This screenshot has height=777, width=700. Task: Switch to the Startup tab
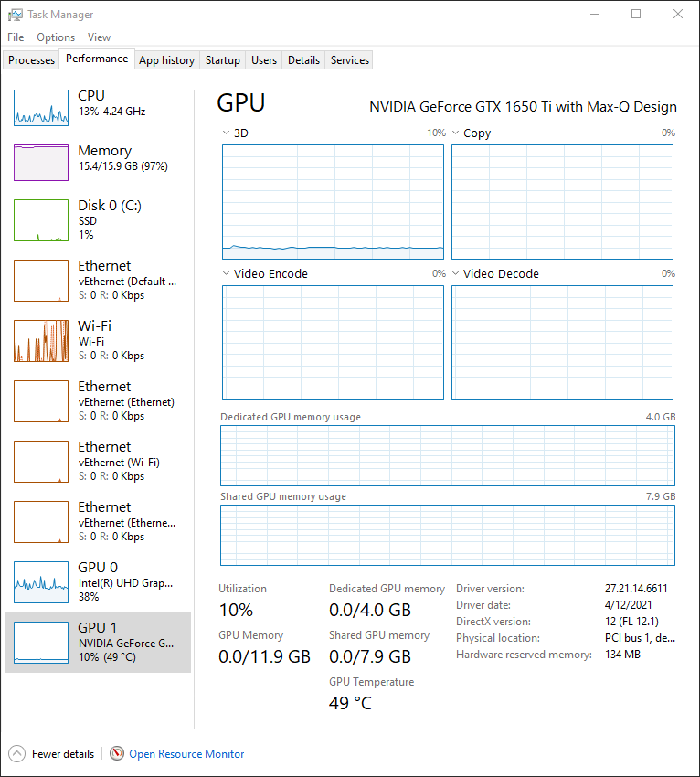(222, 60)
